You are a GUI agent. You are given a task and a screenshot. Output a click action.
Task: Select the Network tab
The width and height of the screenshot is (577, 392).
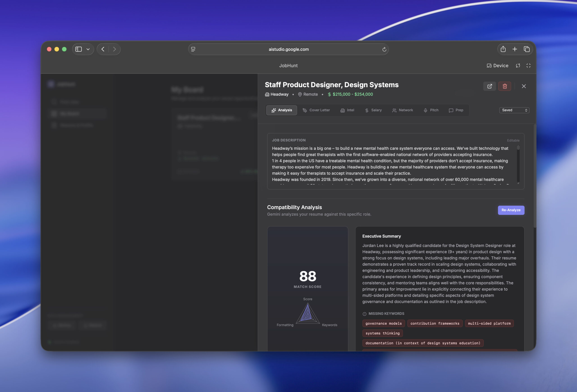[x=402, y=110]
